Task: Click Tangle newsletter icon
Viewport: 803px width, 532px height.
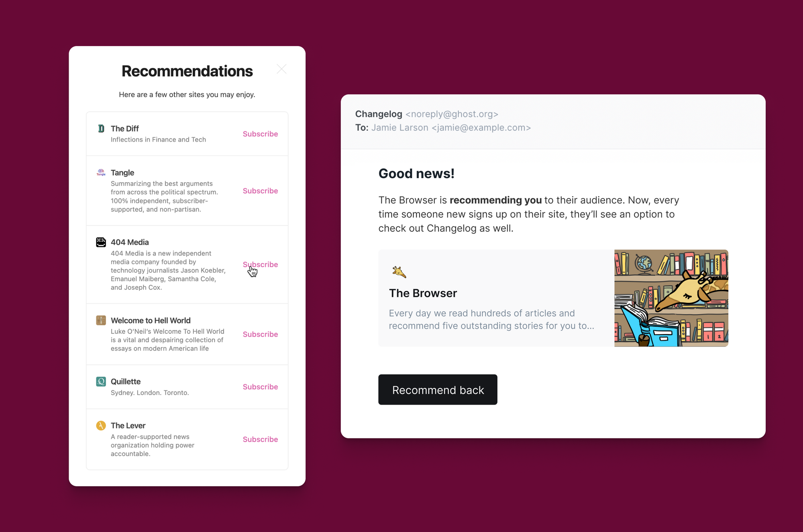Action: pyautogui.click(x=101, y=172)
